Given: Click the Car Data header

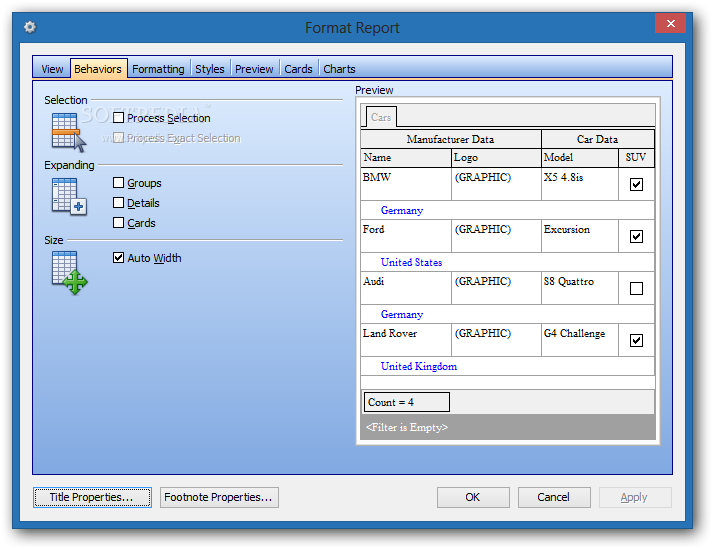Looking at the screenshot, I should [x=598, y=139].
